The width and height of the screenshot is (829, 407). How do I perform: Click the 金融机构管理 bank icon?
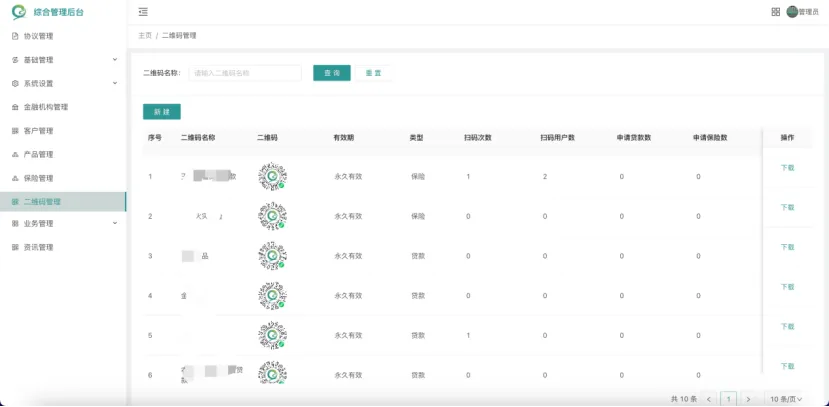(x=15, y=107)
